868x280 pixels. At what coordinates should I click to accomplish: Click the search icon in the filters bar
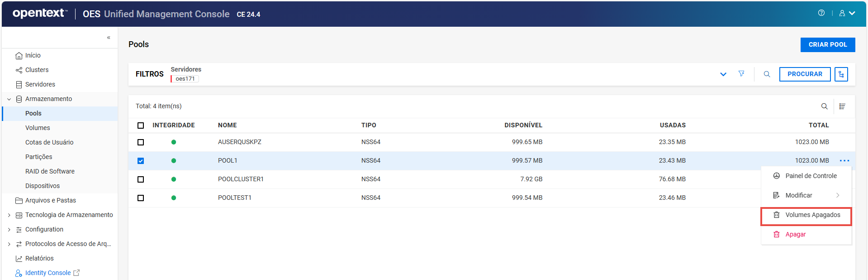(x=767, y=74)
